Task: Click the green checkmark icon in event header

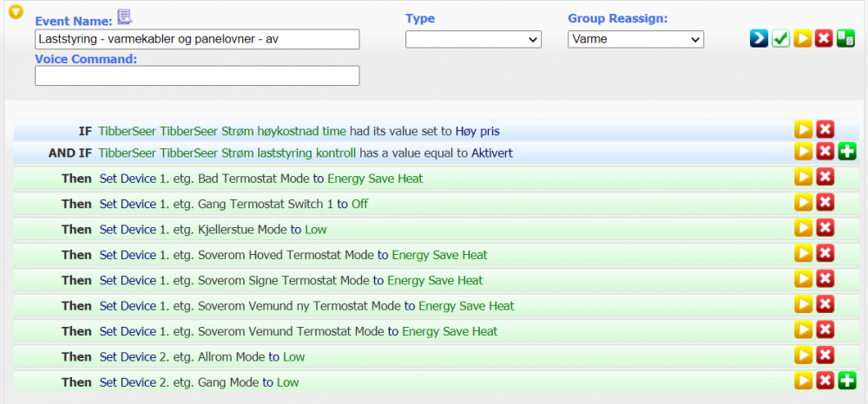Action: (780, 39)
